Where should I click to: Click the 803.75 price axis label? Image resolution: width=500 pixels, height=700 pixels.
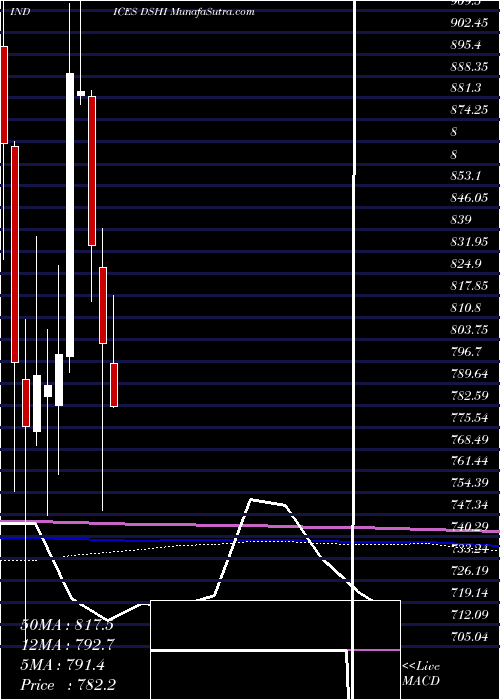coord(469,329)
